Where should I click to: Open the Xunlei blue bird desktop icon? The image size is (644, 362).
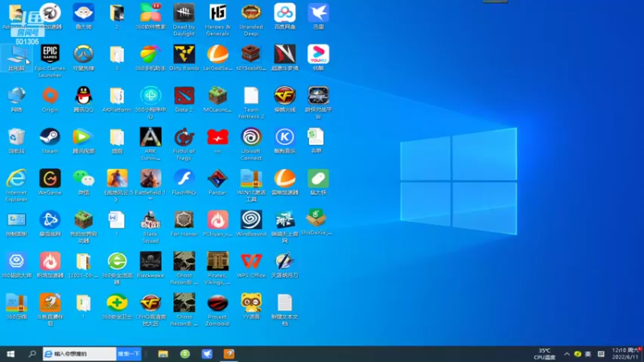click(318, 13)
